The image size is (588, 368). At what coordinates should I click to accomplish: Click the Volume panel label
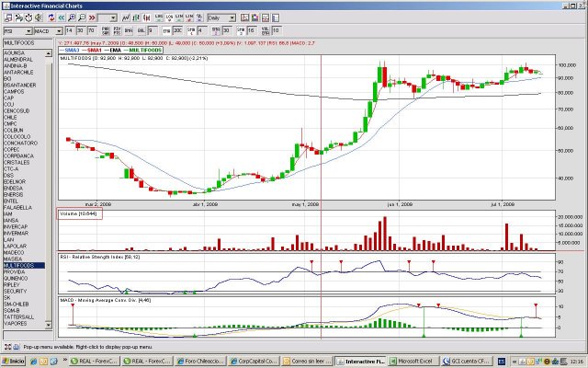[79, 214]
